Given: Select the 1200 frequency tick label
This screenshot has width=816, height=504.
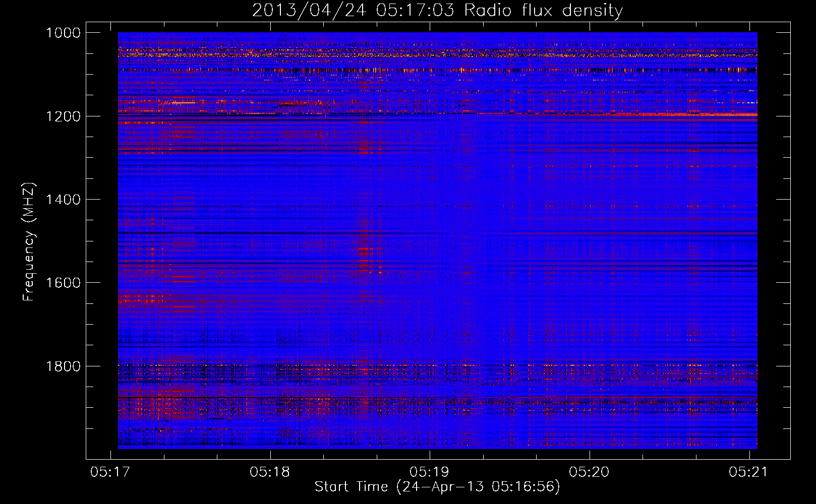Looking at the screenshot, I should click(x=63, y=116).
